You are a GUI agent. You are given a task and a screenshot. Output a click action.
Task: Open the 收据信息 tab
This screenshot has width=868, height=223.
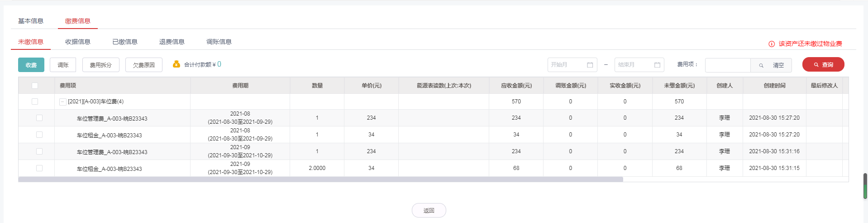78,42
